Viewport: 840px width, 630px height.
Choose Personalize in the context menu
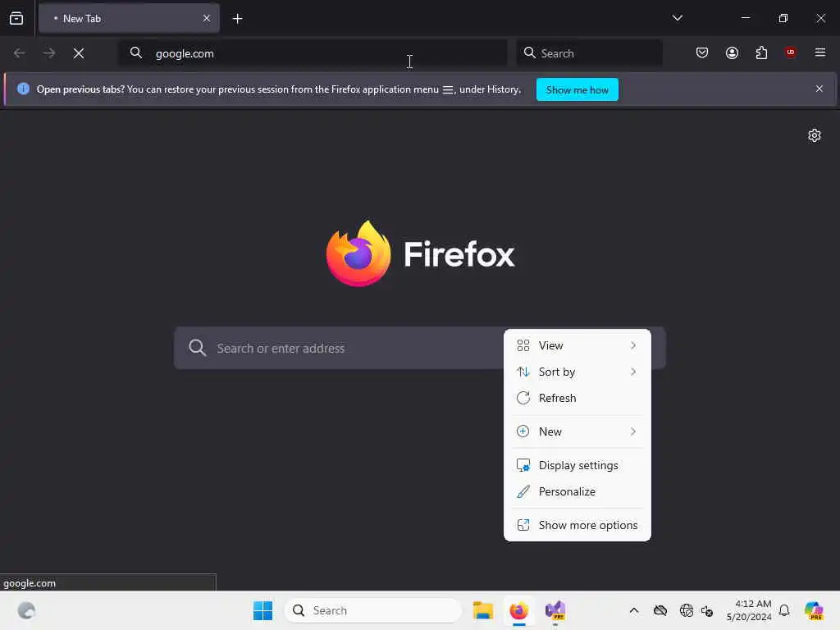pos(577,492)
